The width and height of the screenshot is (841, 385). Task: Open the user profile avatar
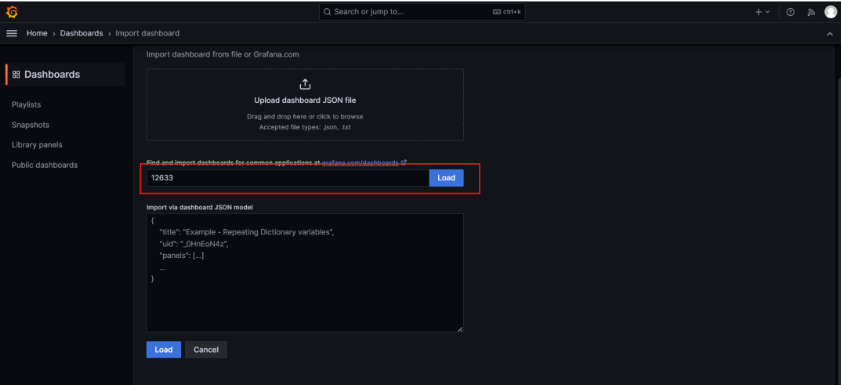click(x=830, y=12)
